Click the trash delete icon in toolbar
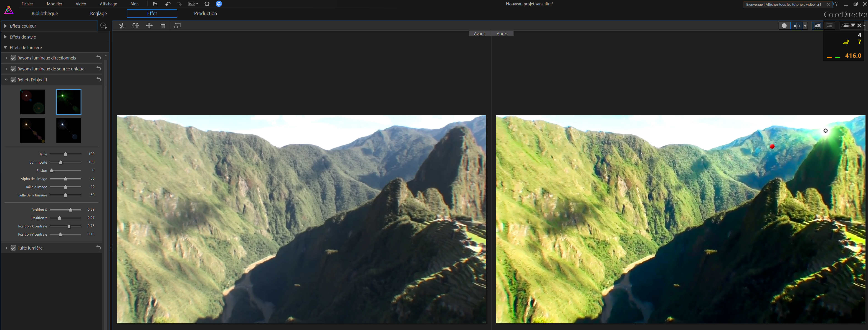This screenshot has width=868, height=330. [163, 26]
